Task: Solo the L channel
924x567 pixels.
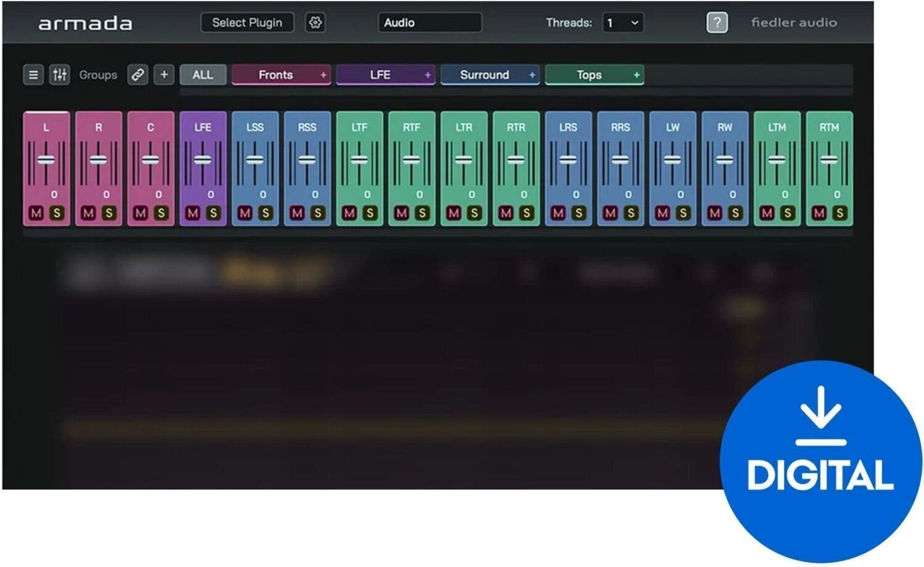Action: (57, 213)
